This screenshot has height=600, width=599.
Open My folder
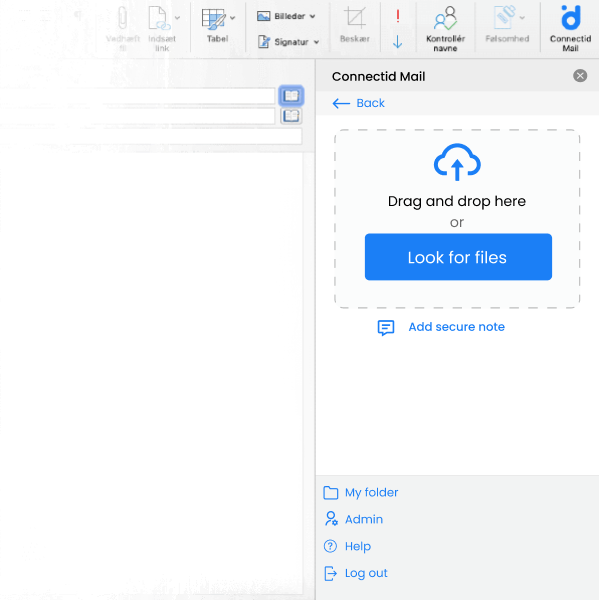click(371, 492)
